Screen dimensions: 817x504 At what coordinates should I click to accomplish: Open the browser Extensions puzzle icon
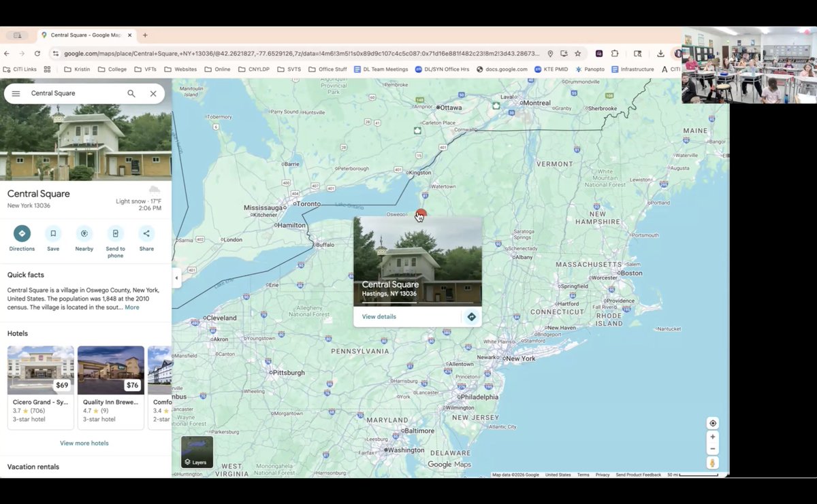click(615, 54)
